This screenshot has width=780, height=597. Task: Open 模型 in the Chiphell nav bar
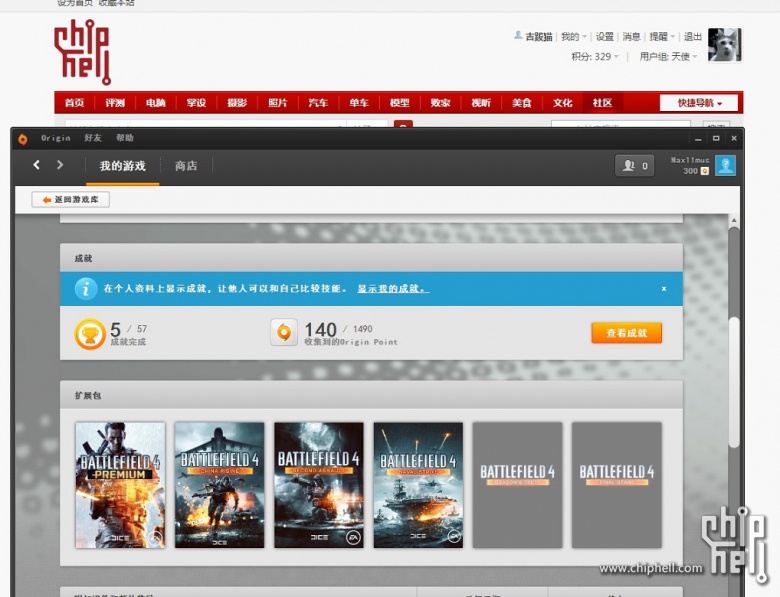coord(399,103)
